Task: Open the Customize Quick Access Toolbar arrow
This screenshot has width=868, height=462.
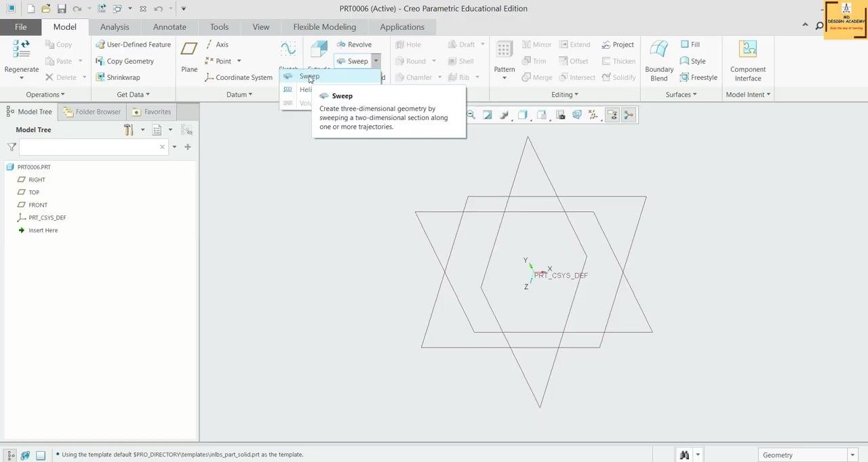Action: tap(183, 9)
